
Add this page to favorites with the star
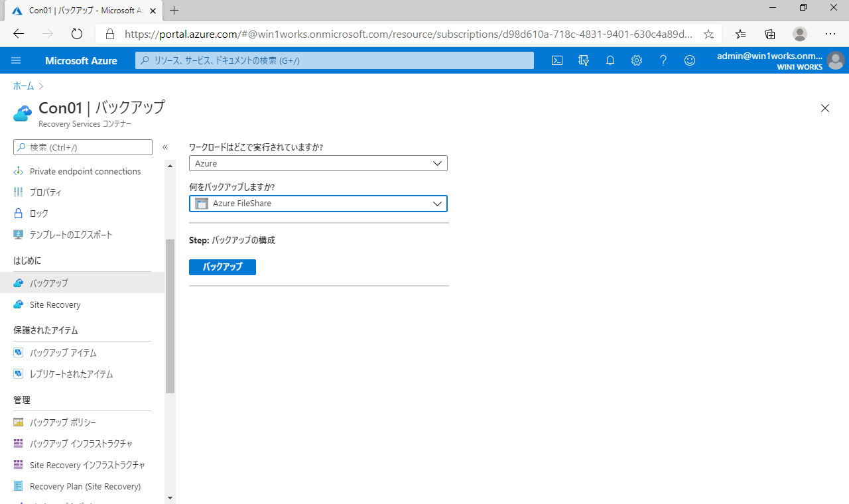(708, 34)
